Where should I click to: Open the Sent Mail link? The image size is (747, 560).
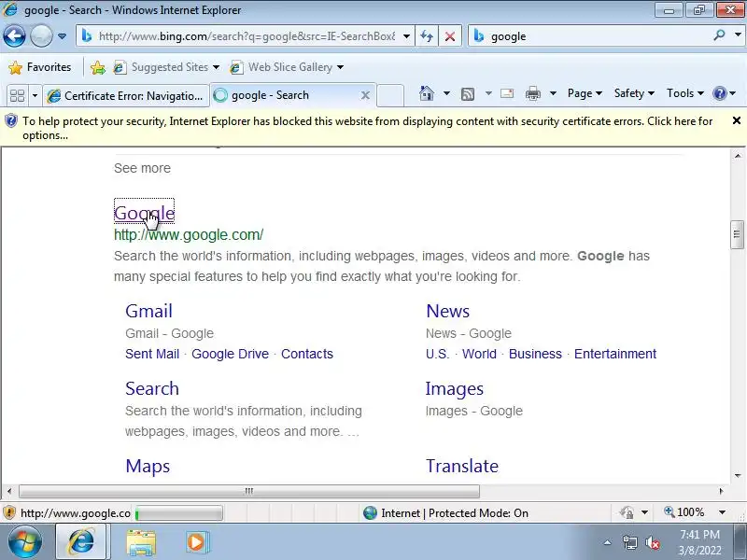coord(152,354)
